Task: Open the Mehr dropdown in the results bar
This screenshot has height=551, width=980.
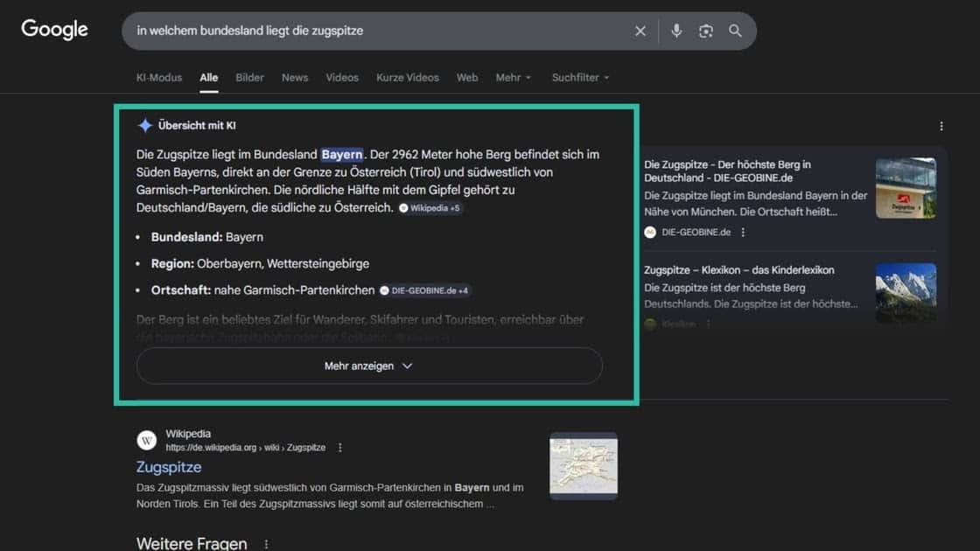Action: click(513, 77)
